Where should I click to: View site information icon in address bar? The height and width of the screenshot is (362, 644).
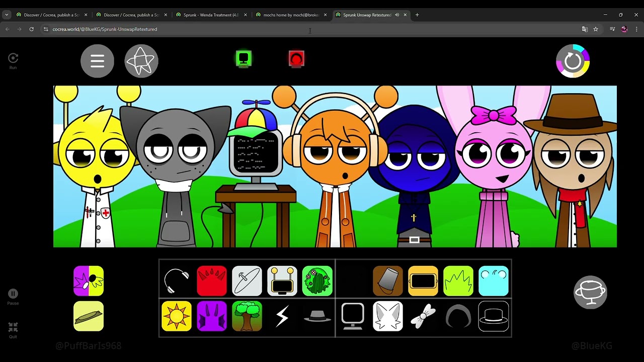(x=46, y=29)
